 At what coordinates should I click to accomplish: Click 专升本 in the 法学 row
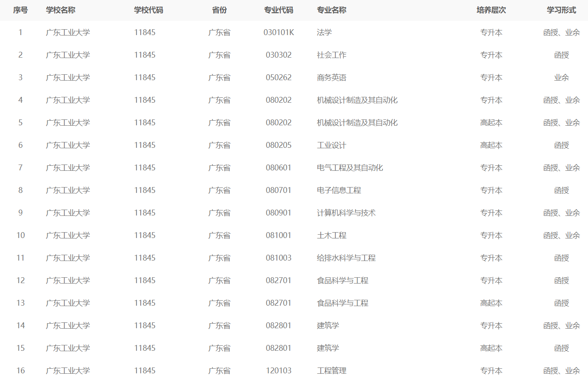(x=491, y=33)
